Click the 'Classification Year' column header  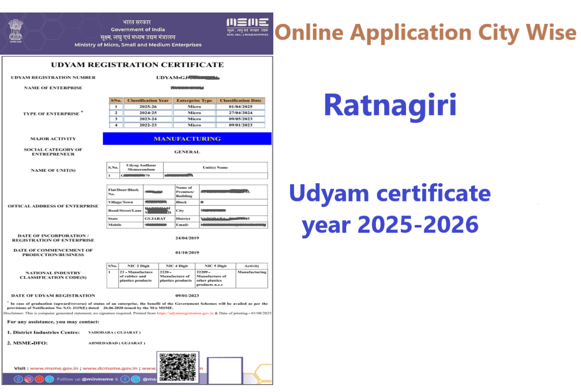pos(148,100)
